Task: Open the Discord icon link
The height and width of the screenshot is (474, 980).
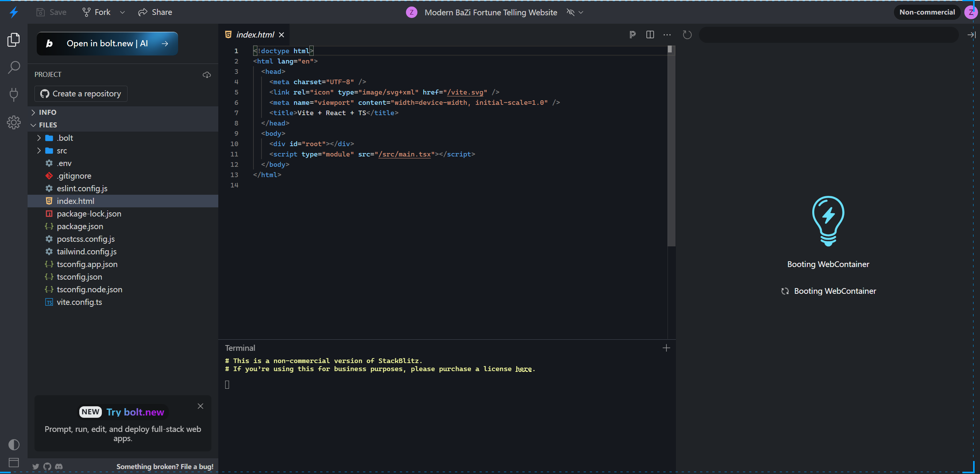Action: click(59, 466)
